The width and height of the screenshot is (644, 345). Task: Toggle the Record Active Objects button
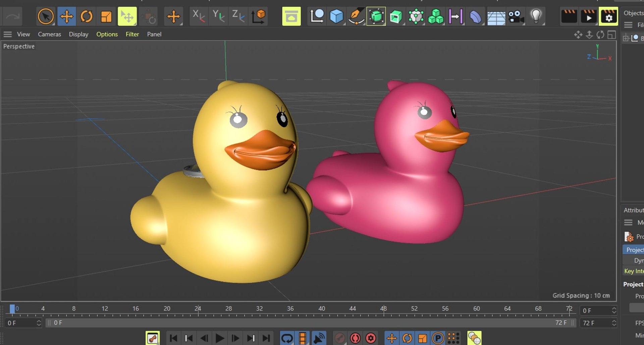(340, 338)
